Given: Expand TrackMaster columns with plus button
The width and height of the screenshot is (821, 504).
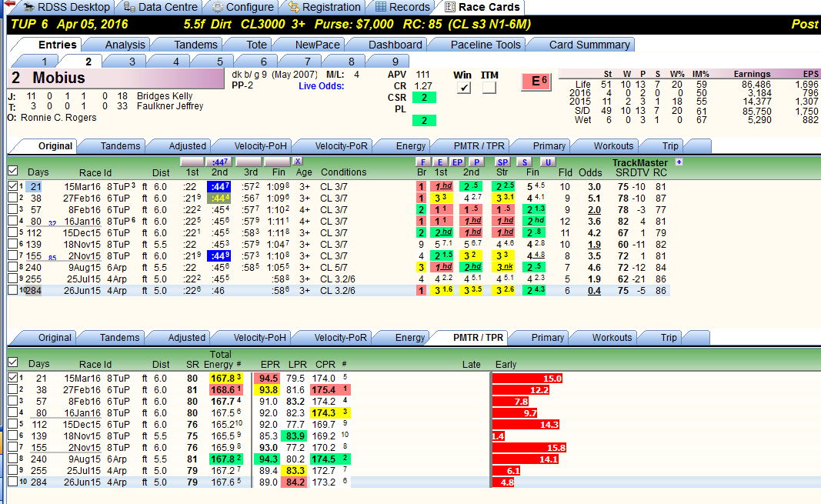Looking at the screenshot, I should point(679,162).
